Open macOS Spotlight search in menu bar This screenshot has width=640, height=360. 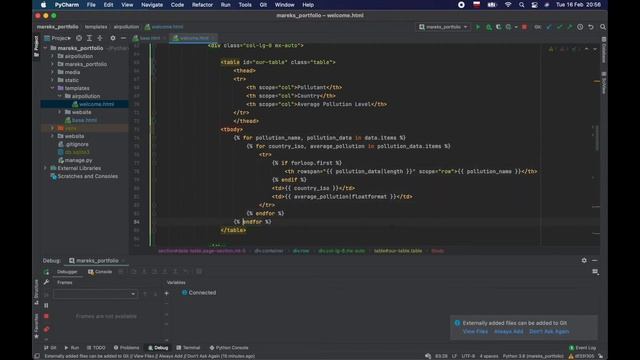pos(521,5)
